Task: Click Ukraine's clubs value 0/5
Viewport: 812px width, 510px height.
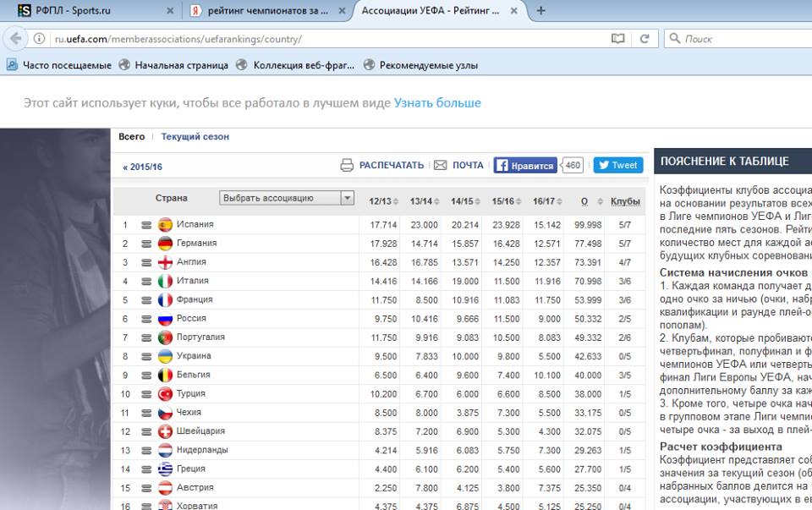Action: point(624,356)
